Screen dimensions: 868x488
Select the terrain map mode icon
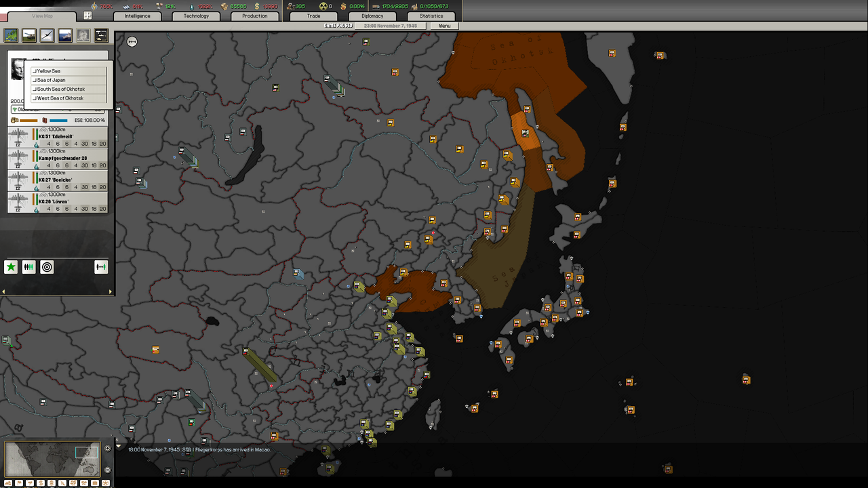[11, 35]
